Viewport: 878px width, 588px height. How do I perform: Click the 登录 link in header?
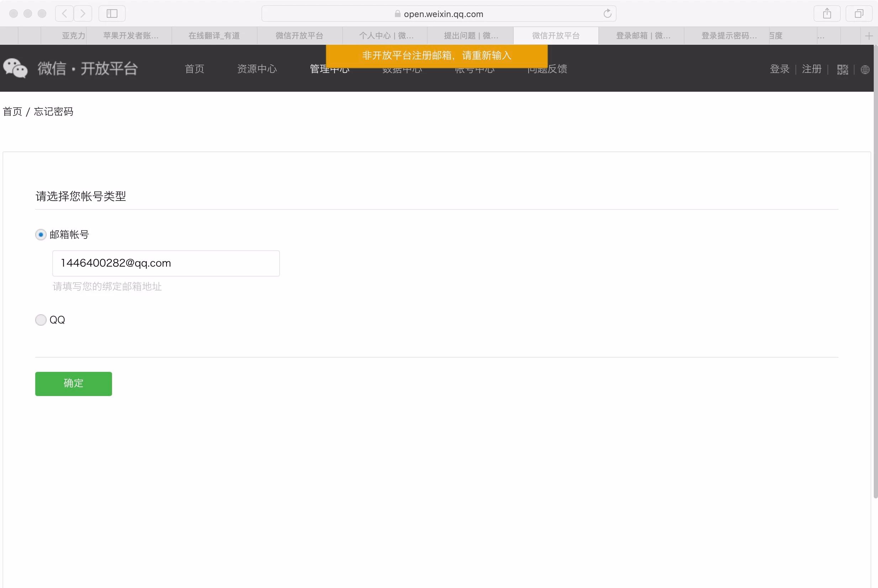(x=779, y=69)
